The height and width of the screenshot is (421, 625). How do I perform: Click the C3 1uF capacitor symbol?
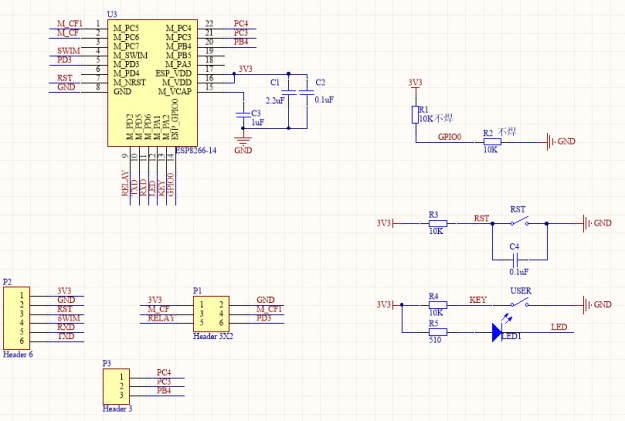tap(243, 115)
